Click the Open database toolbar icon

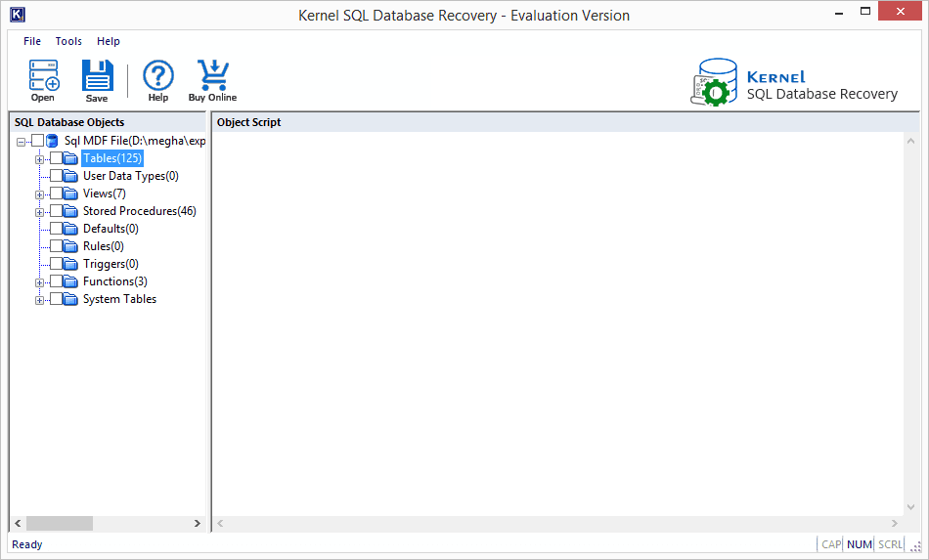[x=44, y=75]
